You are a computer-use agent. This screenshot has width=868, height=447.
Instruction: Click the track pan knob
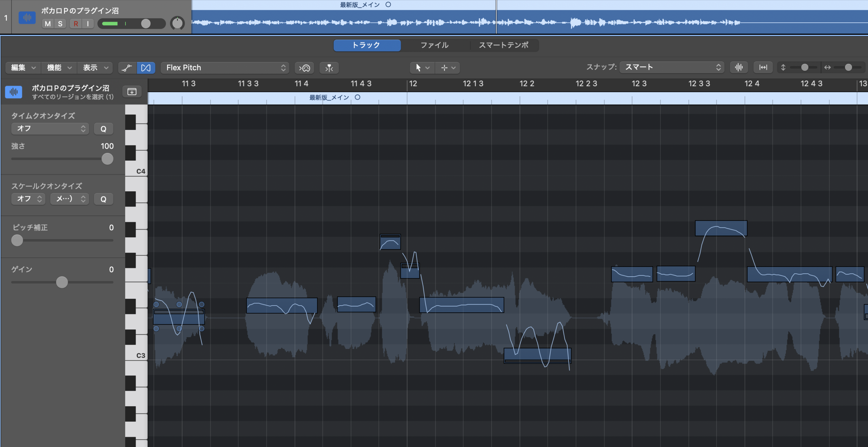(177, 23)
